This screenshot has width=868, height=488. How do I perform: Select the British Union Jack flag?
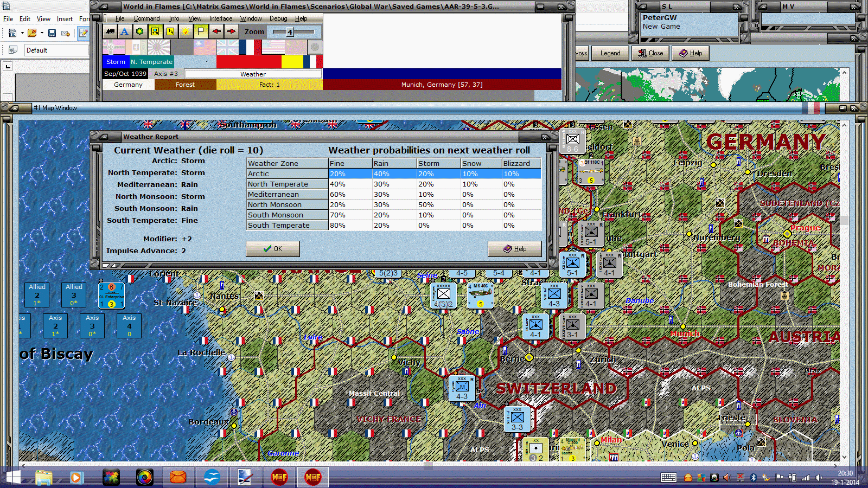pyautogui.click(x=227, y=47)
